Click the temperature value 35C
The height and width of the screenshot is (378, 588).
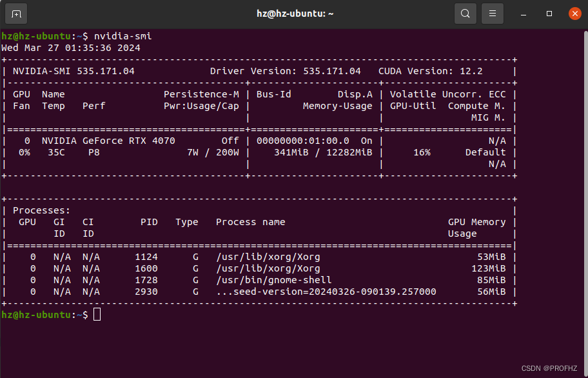tap(56, 153)
